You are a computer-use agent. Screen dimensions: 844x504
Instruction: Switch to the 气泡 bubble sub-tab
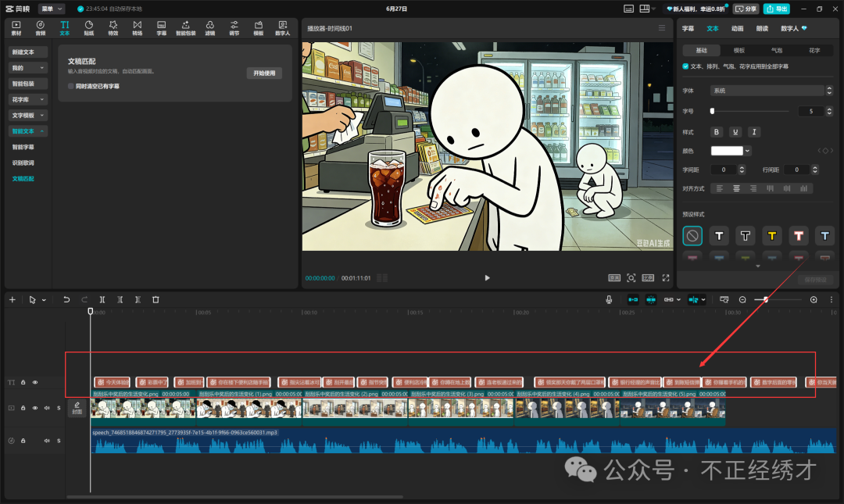click(777, 51)
